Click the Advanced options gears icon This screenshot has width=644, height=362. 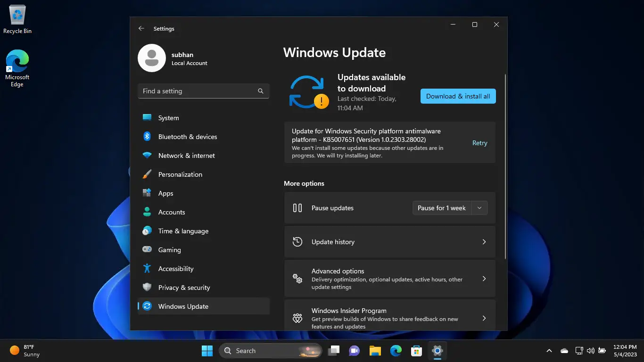297,279
